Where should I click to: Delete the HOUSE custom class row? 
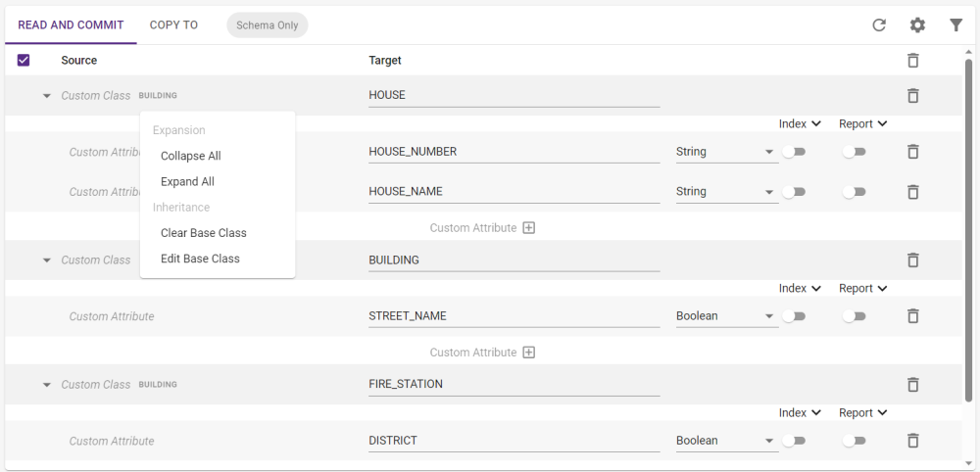point(912,96)
